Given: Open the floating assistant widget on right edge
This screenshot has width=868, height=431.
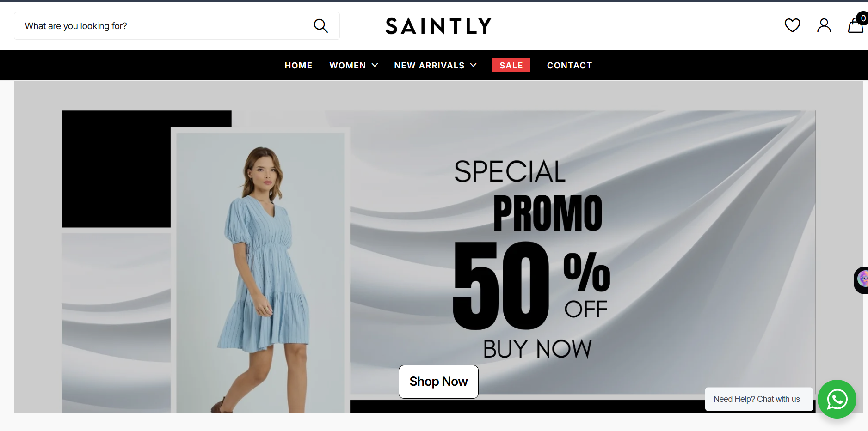Looking at the screenshot, I should (861, 280).
